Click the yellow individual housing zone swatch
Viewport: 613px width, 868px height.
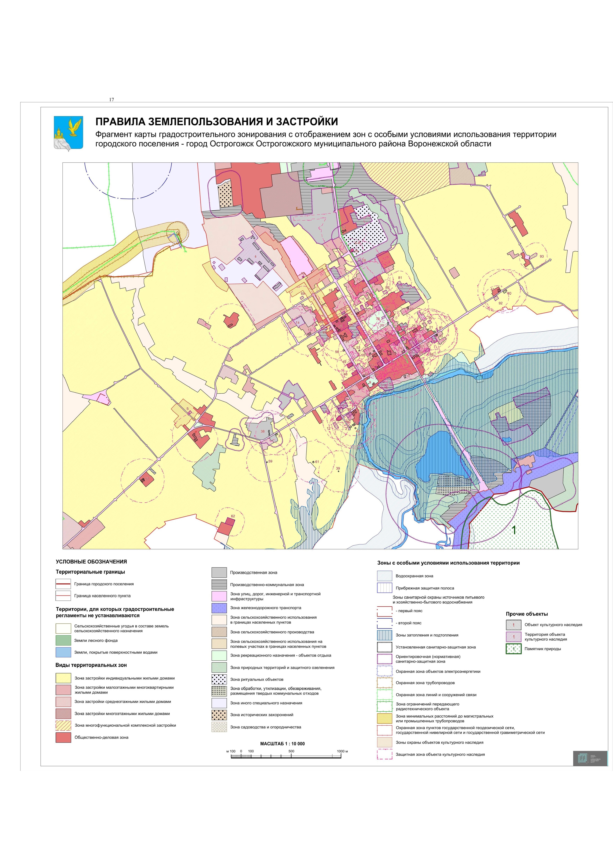pos(63,678)
